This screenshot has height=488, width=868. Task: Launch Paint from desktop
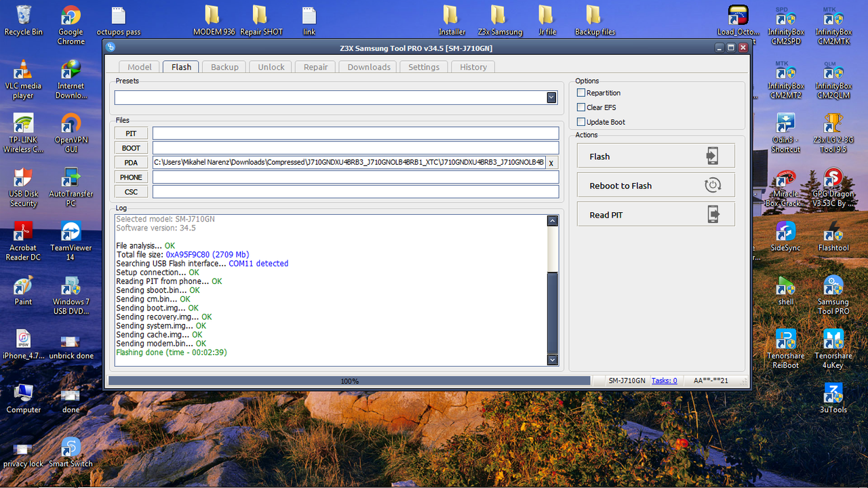[23, 290]
